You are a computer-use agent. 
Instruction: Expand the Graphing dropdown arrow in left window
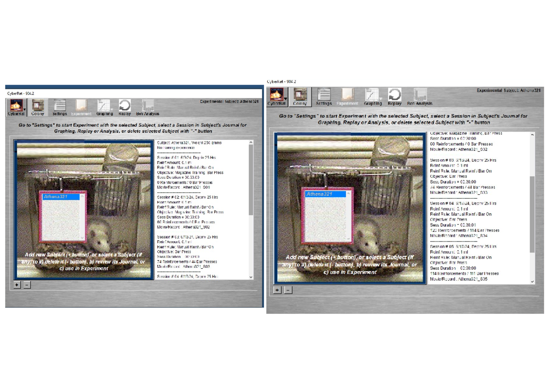coord(111,109)
